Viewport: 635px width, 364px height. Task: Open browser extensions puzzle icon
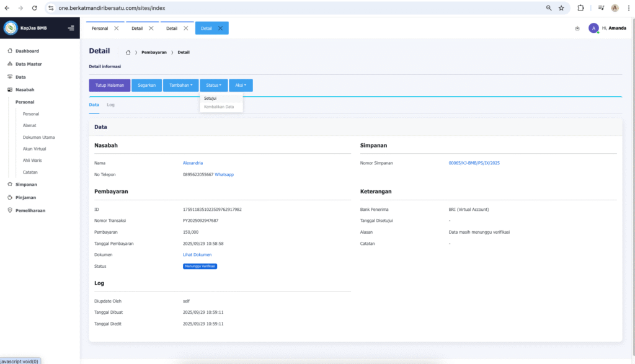point(580,8)
